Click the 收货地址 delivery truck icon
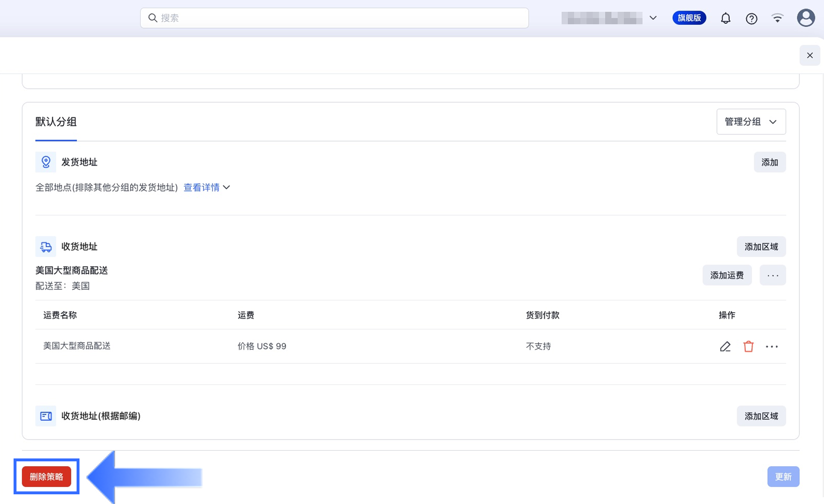 click(46, 247)
